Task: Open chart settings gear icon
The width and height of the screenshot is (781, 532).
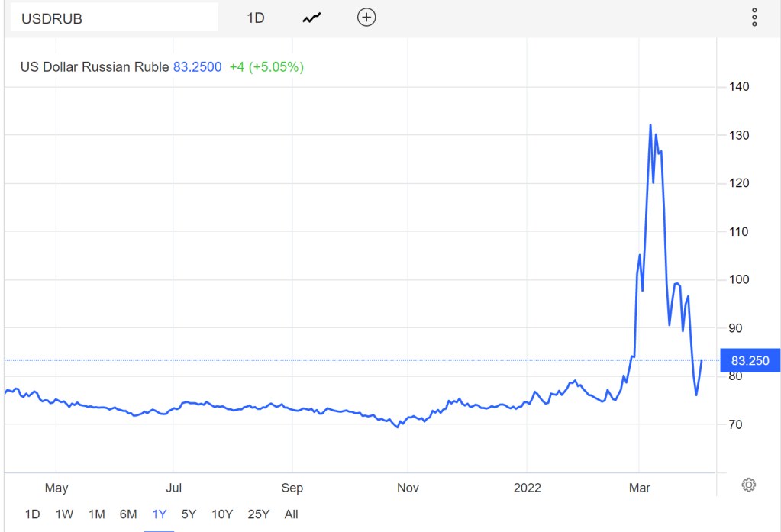Action: tap(749, 485)
